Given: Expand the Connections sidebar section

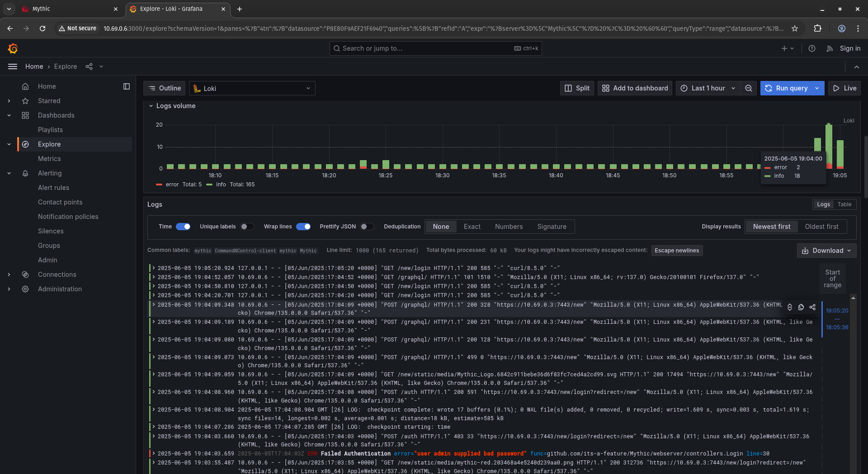Looking at the screenshot, I should (x=9, y=275).
